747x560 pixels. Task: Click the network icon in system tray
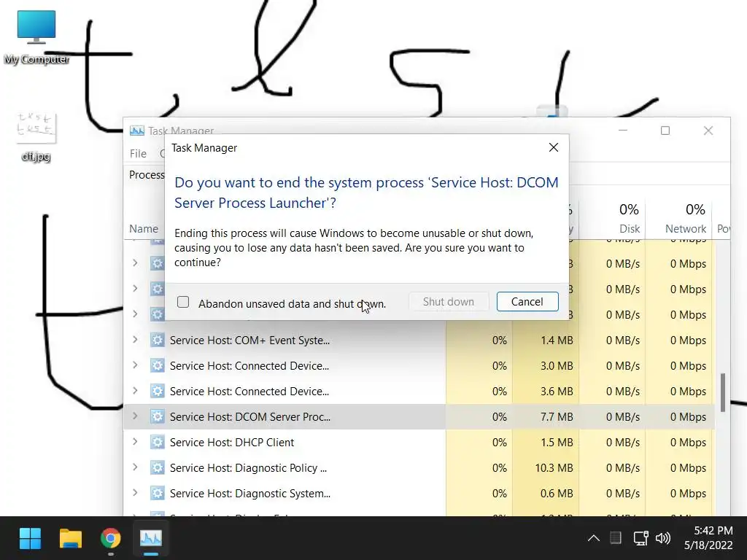(640, 539)
